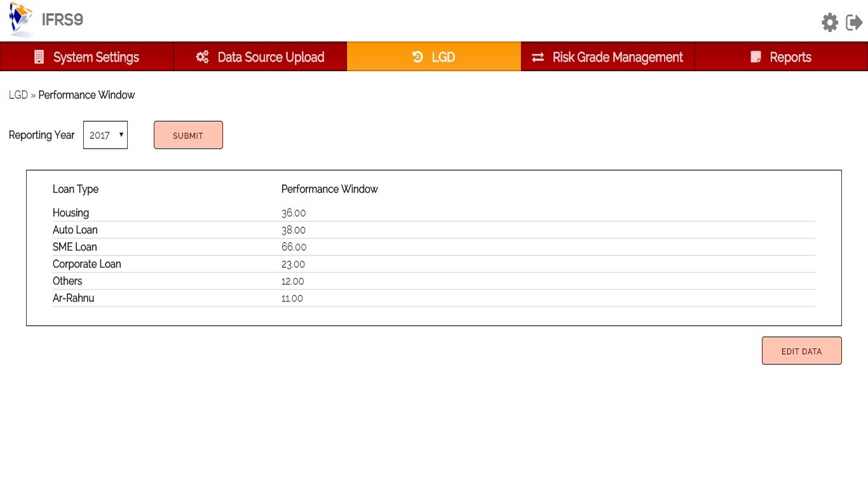The image size is (868, 487).
Task: Click the Performance Window column header
Action: tap(329, 189)
